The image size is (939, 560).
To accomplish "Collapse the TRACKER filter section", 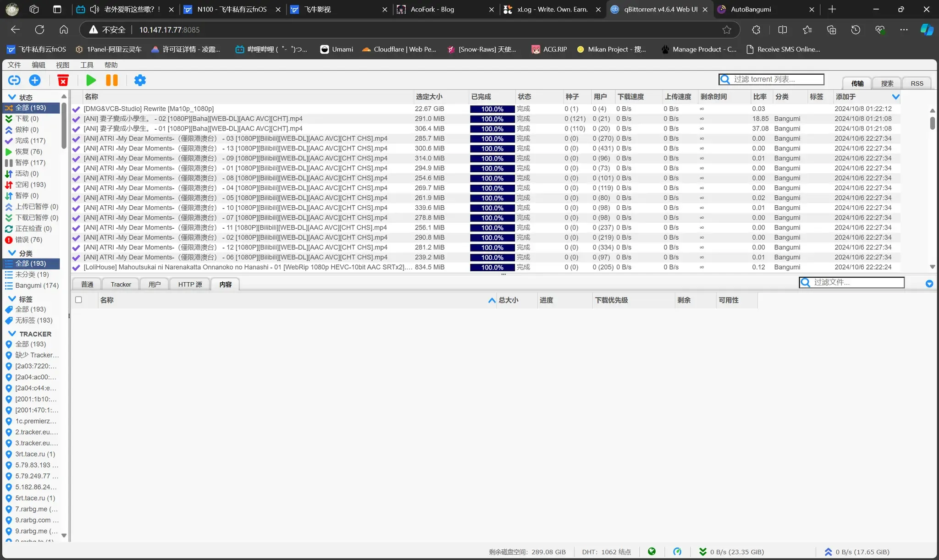I will click(x=12, y=334).
